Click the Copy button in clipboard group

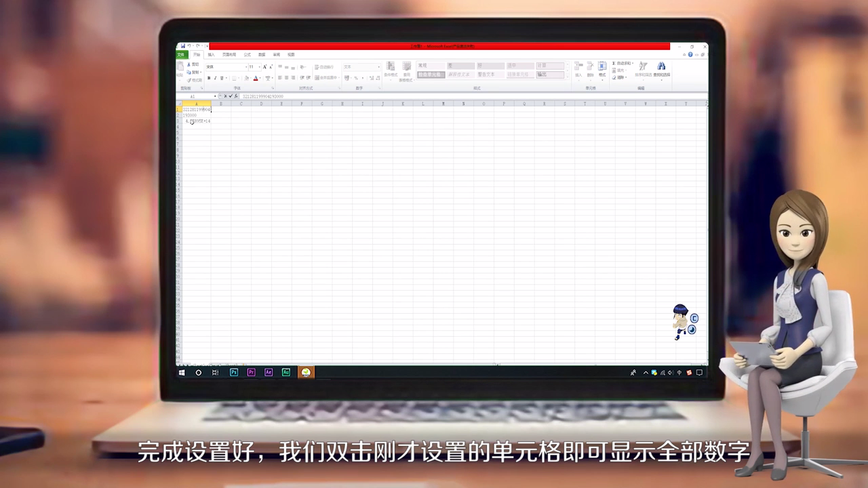tap(193, 72)
